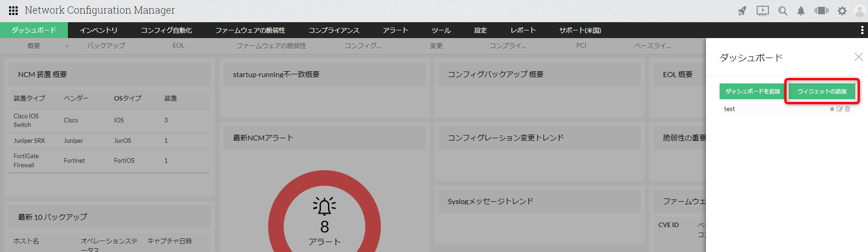The height and width of the screenshot is (252, 868).
Task: Open the コンプライアンス menu
Action: tap(334, 30)
